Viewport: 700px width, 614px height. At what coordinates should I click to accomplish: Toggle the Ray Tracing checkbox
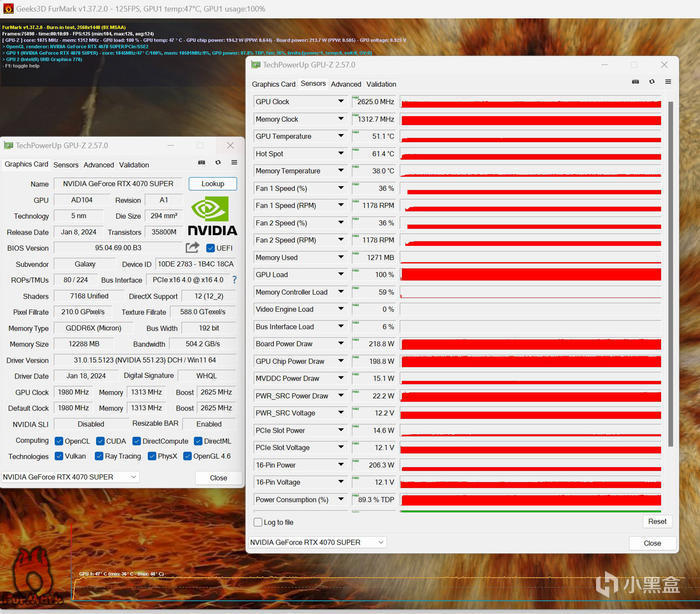click(99, 456)
